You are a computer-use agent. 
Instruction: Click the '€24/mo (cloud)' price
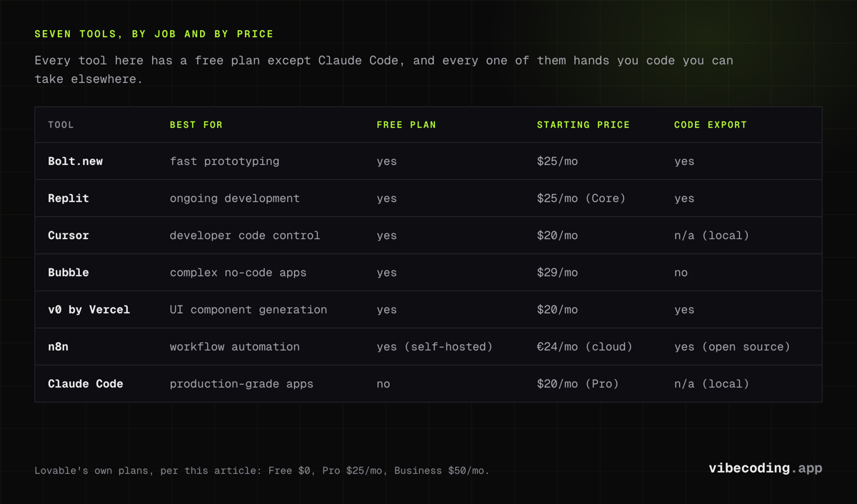pos(585,347)
